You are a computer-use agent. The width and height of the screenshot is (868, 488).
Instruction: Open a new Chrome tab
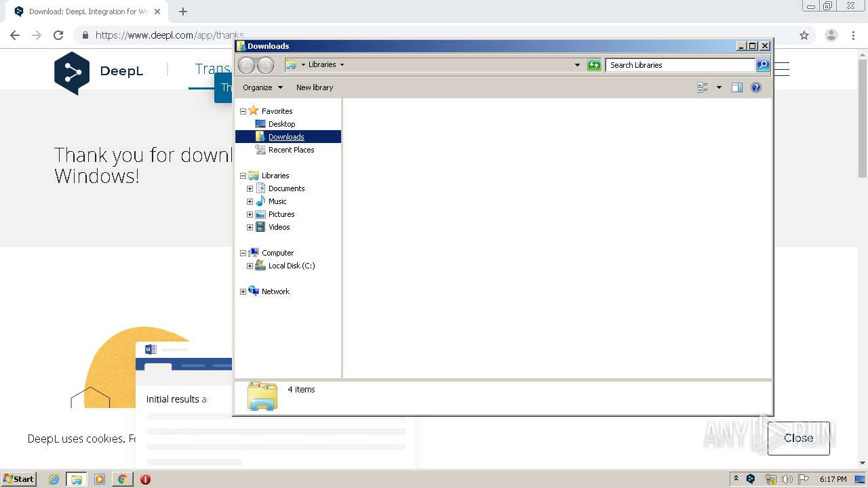pyautogui.click(x=183, y=12)
